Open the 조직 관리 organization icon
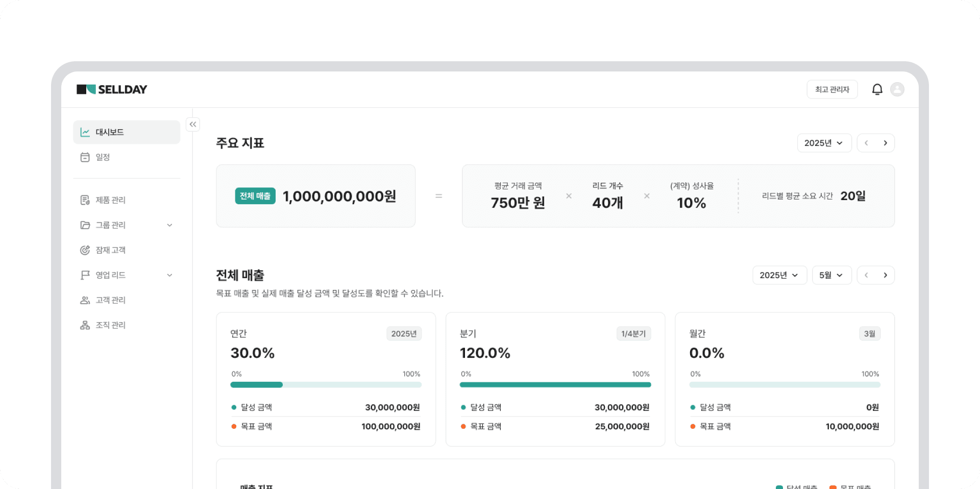This screenshot has height=489, width=980. [85, 325]
